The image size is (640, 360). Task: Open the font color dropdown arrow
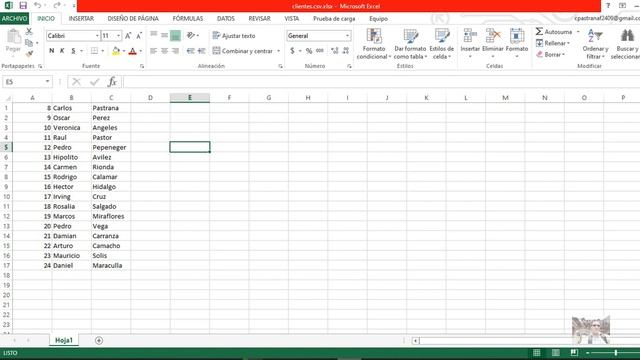pos(140,51)
